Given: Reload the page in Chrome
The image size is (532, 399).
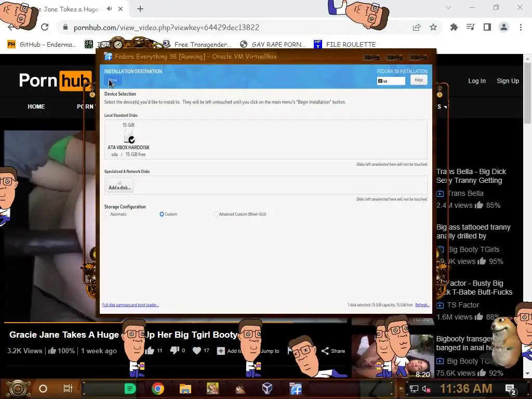Looking at the screenshot, I should pos(45,27).
